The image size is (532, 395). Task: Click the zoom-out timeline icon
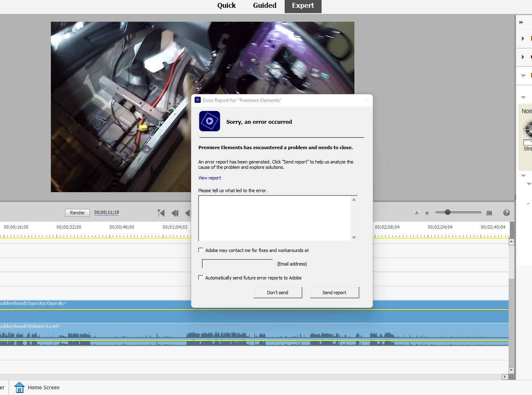[427, 213]
